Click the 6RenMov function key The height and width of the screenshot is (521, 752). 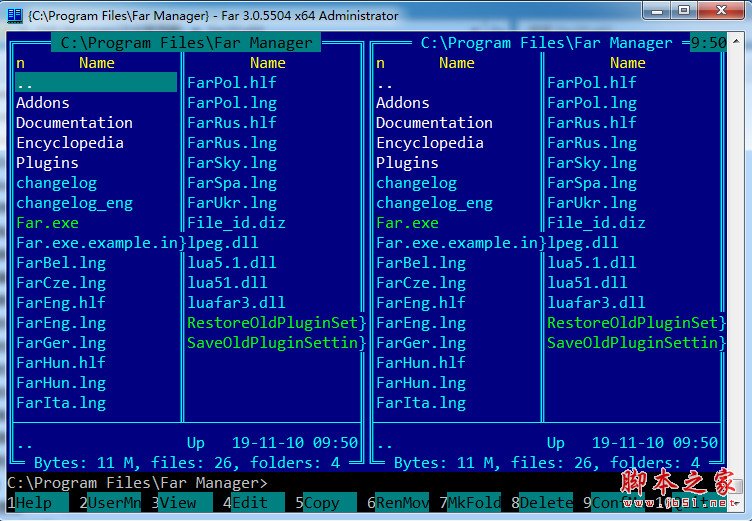398,503
